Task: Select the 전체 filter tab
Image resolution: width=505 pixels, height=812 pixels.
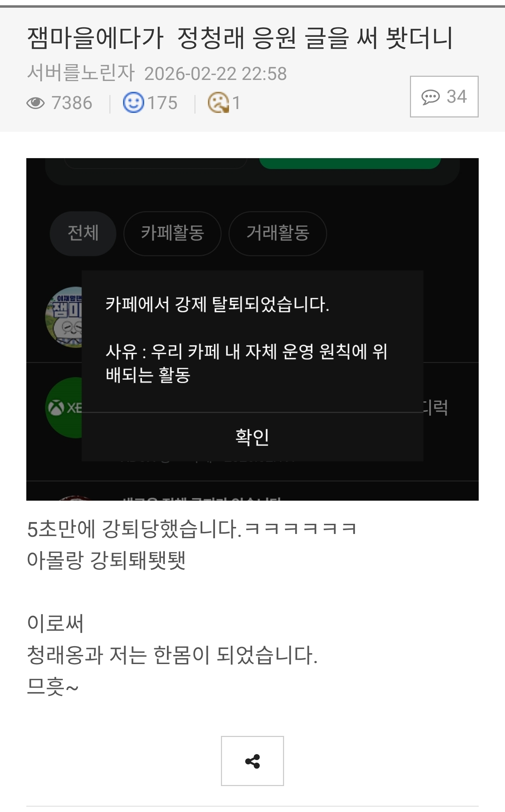Action: click(x=83, y=233)
